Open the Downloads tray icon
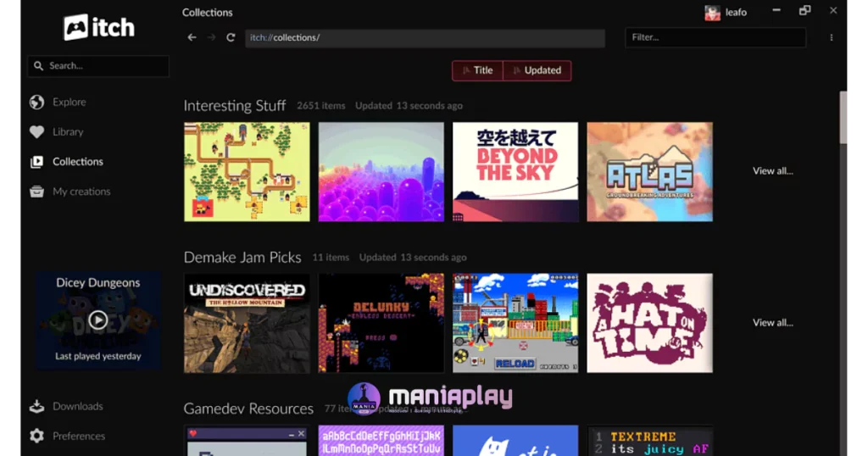This screenshot has height=456, width=868. (37, 406)
